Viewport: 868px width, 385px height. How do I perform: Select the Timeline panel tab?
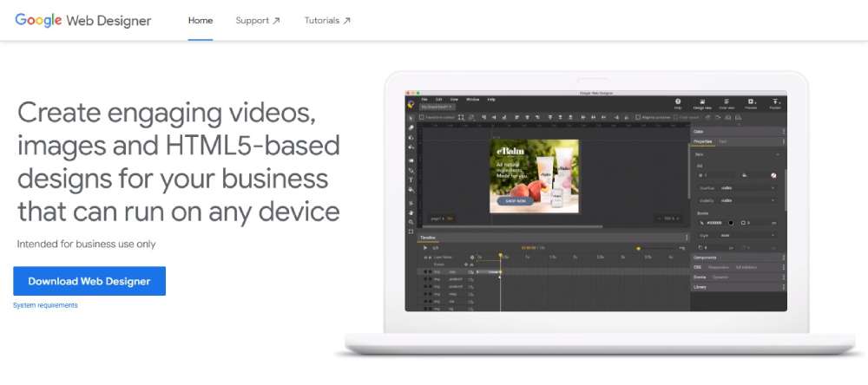tap(428, 238)
